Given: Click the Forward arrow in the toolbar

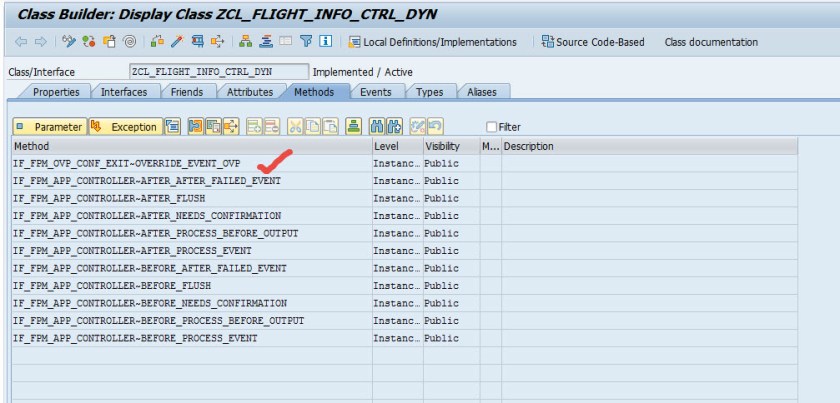Looking at the screenshot, I should 40,42.
